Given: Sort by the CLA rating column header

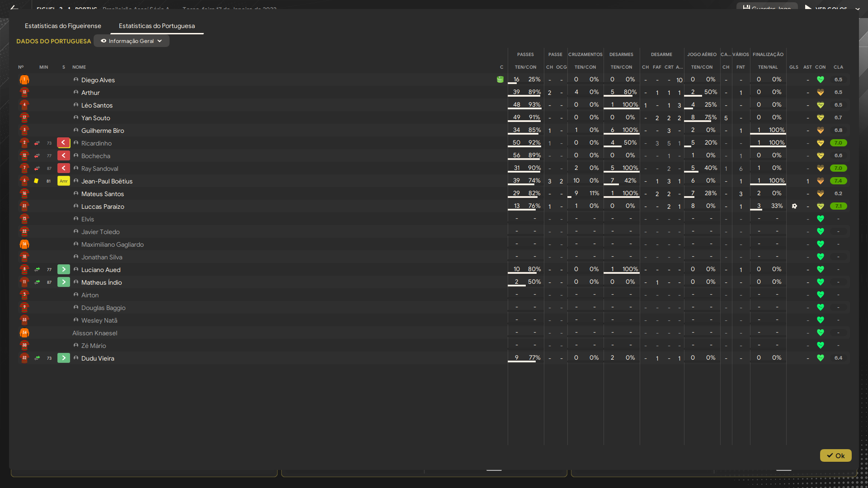Looking at the screenshot, I should [x=838, y=67].
